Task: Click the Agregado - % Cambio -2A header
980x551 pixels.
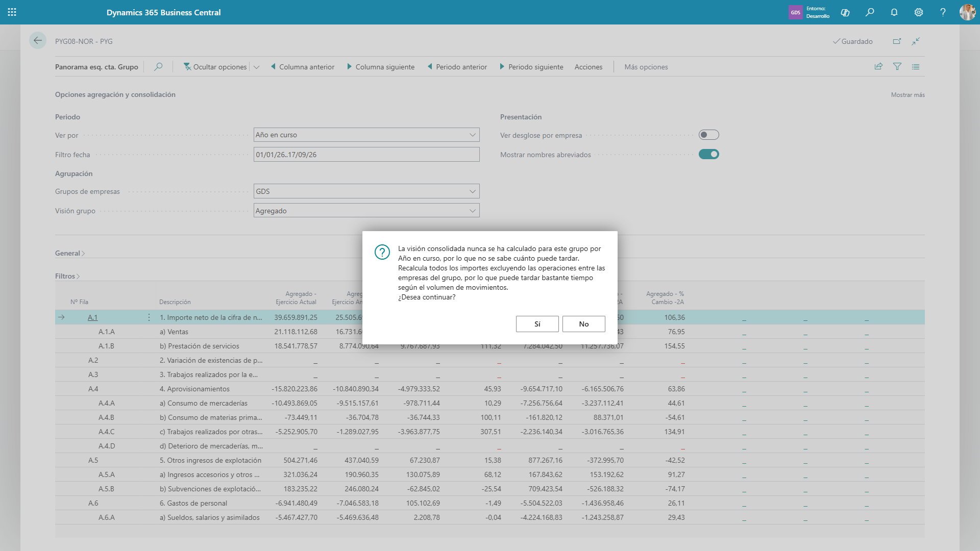Action: pyautogui.click(x=665, y=298)
